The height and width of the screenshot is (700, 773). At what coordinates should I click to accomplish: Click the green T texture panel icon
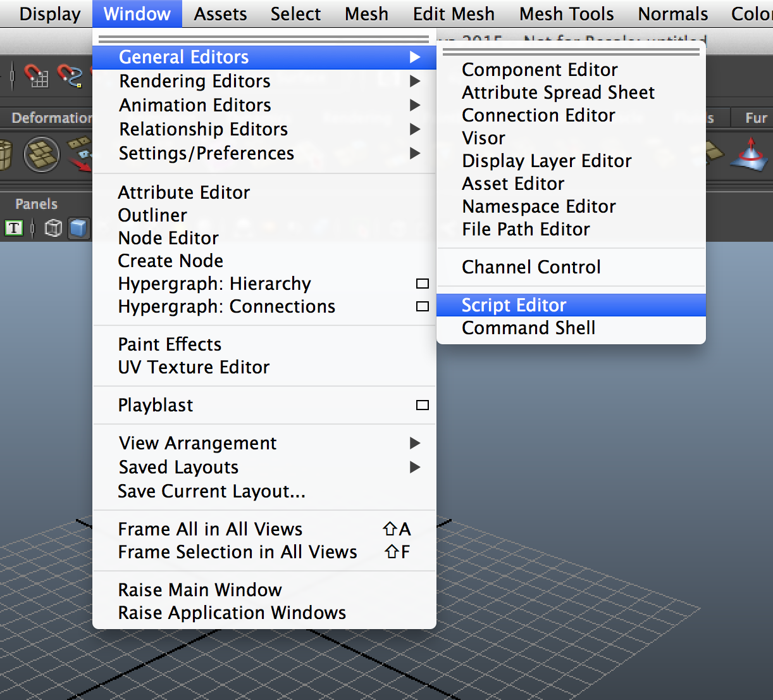tap(13, 227)
